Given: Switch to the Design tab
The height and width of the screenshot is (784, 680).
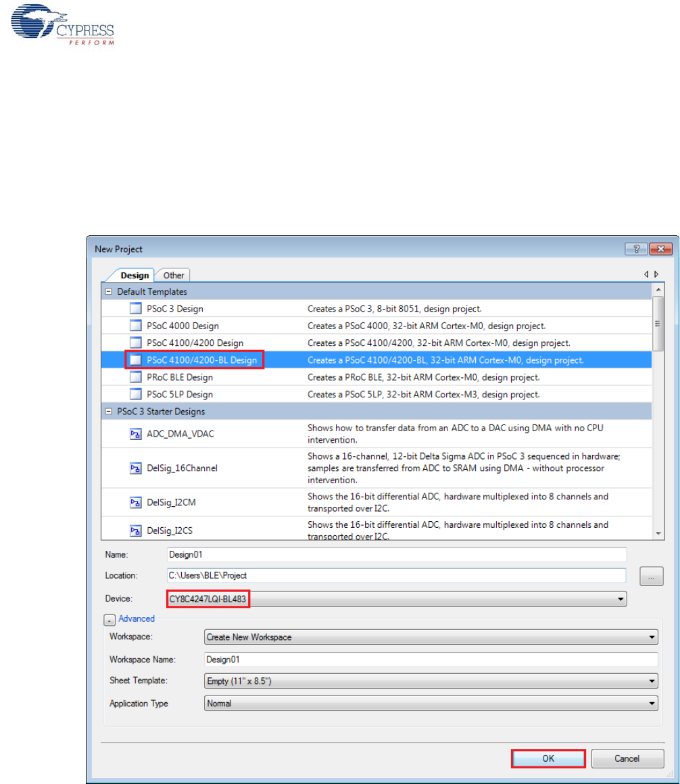Looking at the screenshot, I should point(134,275).
